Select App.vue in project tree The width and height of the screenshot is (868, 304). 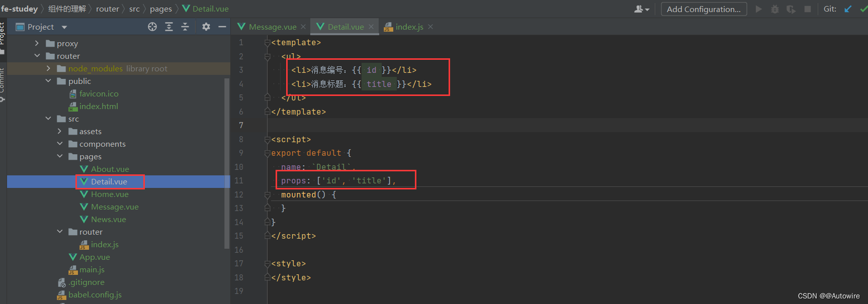click(95, 257)
